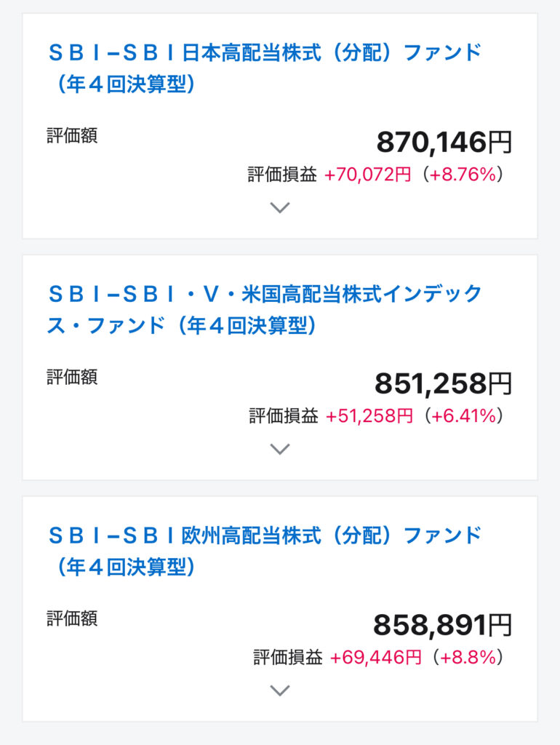Click the (+6.41%) percentage gain
Viewport: 560px width, 745px height.
click(x=463, y=415)
